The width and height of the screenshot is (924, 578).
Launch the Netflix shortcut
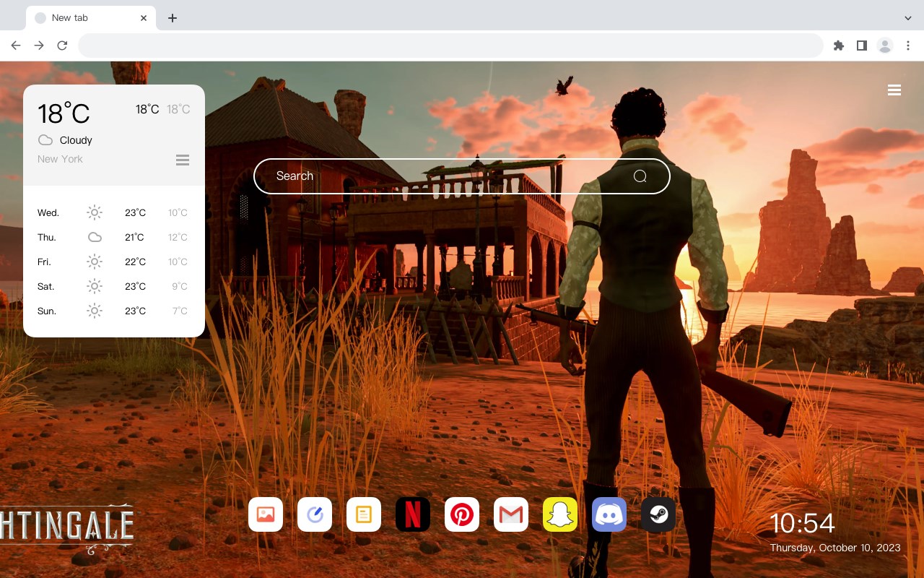(x=413, y=514)
